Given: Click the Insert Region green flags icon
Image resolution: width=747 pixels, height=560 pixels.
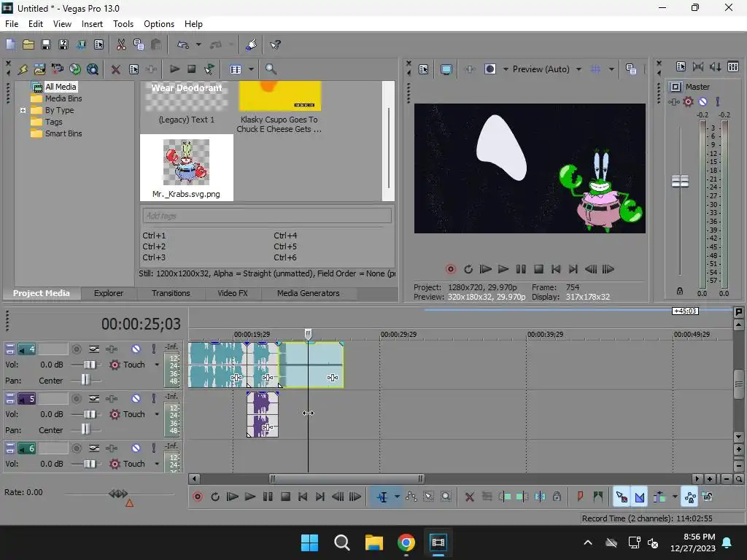Looking at the screenshot, I should tap(598, 497).
